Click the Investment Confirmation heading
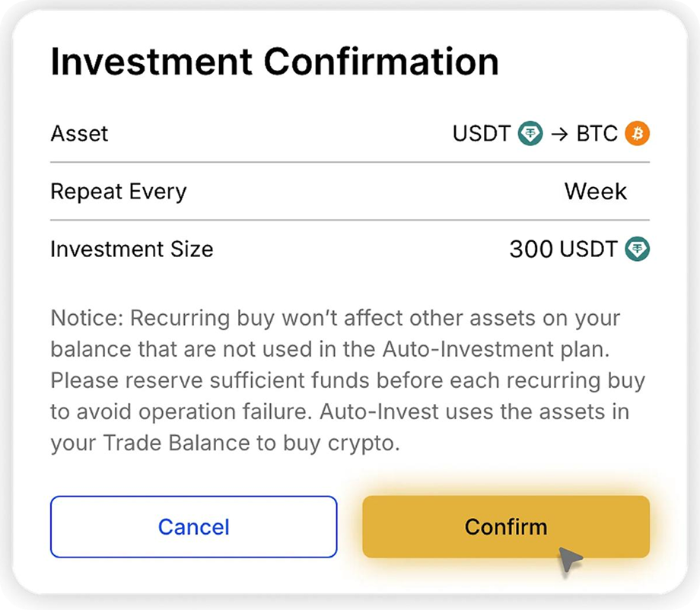 click(275, 62)
